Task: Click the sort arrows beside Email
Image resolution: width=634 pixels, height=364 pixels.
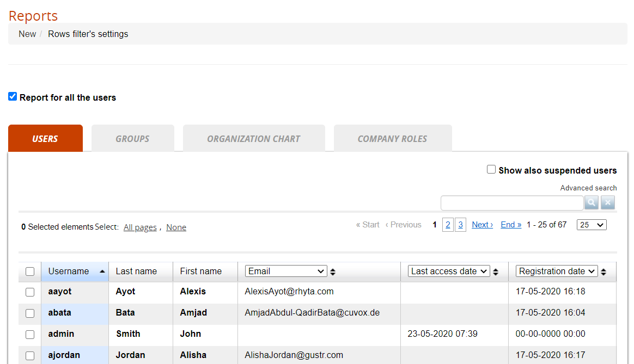Action: pos(333,272)
